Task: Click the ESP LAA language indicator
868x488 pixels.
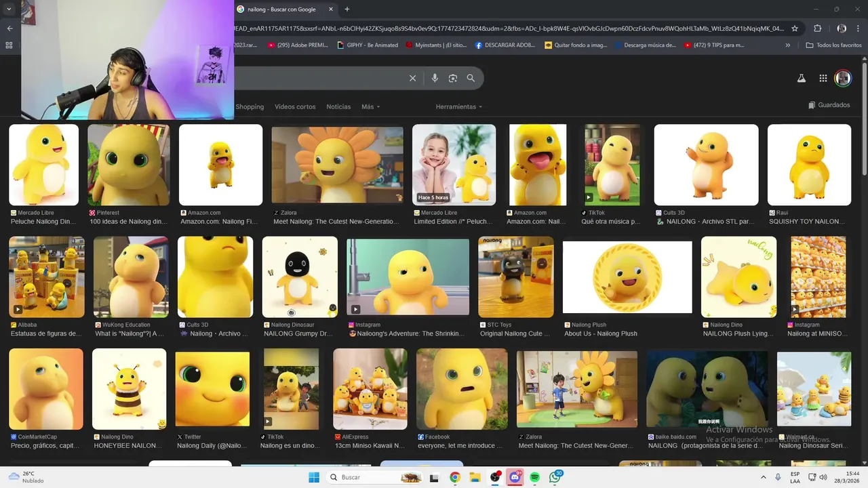Action: pyautogui.click(x=795, y=477)
